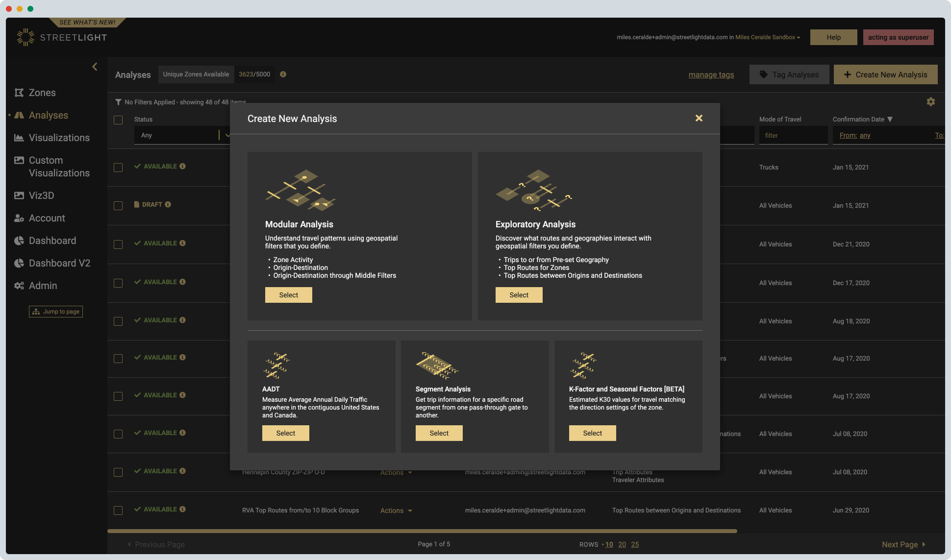This screenshot has width=951, height=560.
Task: Select the AADT analysis type
Action: [285, 433]
